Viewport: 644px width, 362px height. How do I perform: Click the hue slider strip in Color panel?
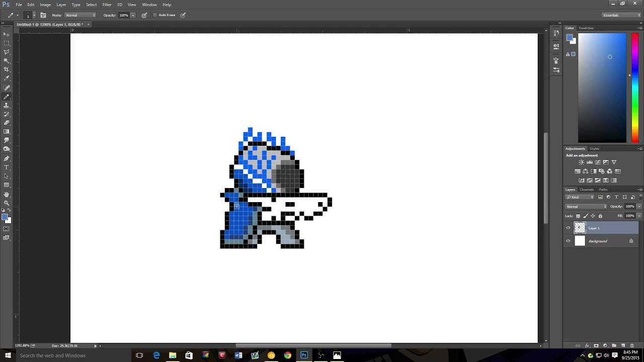point(635,88)
